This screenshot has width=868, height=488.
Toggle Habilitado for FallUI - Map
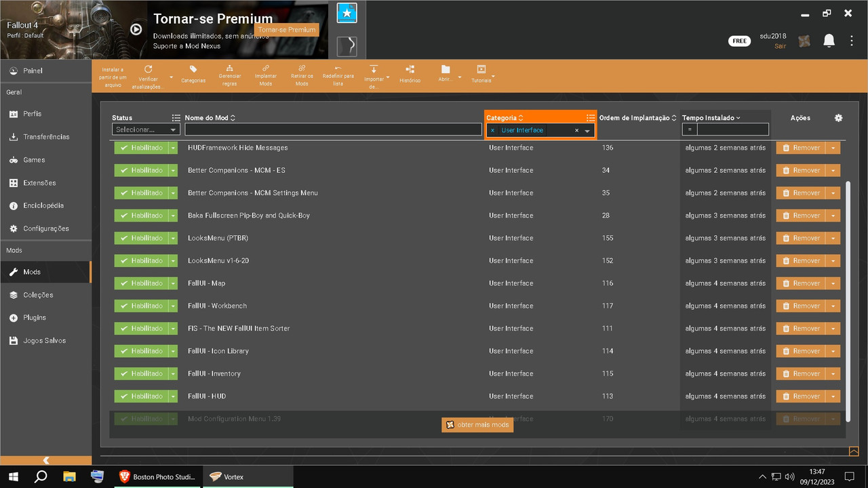(141, 283)
